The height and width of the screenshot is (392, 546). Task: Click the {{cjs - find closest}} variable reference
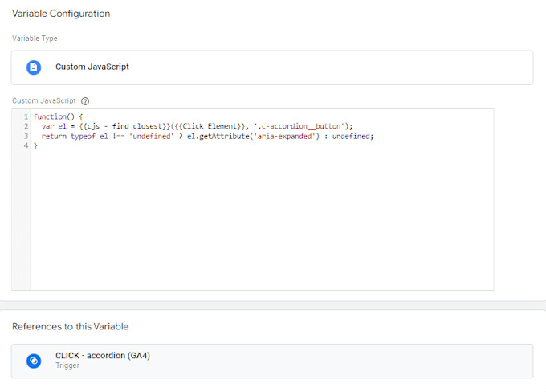124,126
